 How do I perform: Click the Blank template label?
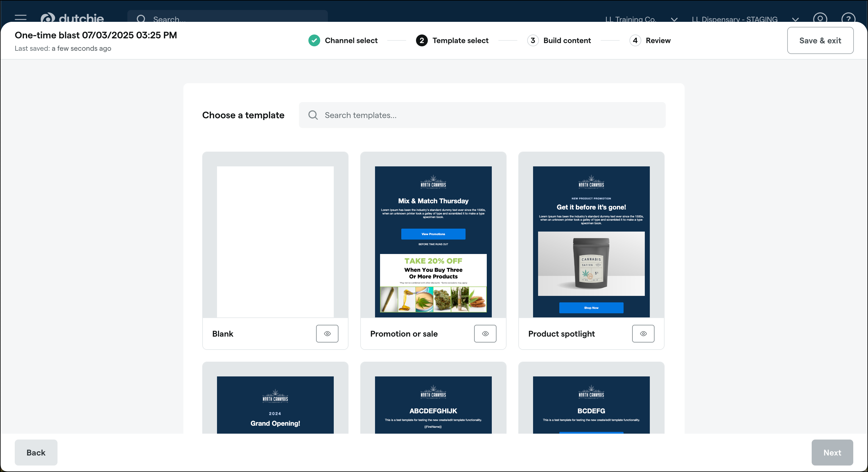coord(223,334)
